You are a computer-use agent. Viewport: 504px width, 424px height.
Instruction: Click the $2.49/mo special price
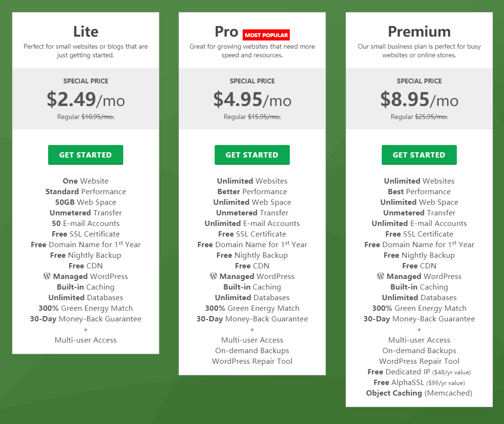click(x=86, y=100)
